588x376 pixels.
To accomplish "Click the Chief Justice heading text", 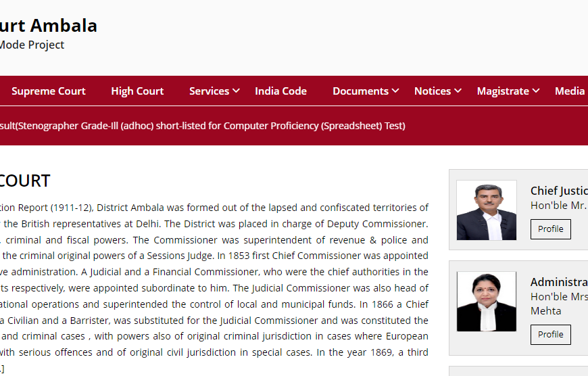I will [x=559, y=191].
